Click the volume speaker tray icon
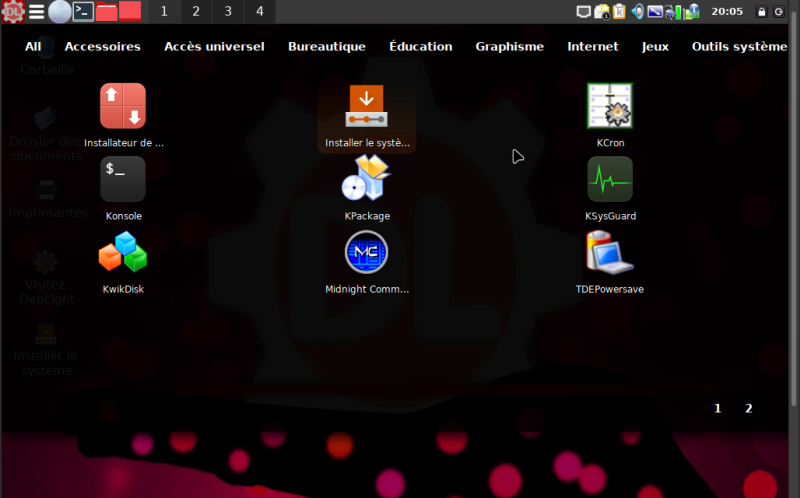The image size is (800, 498). point(637,12)
